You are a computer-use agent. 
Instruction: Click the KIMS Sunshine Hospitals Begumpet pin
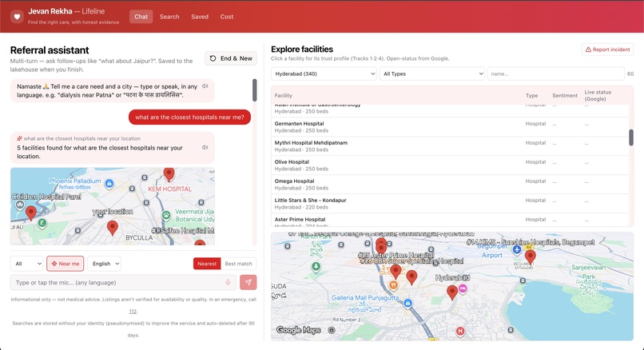pyautogui.click(x=531, y=257)
